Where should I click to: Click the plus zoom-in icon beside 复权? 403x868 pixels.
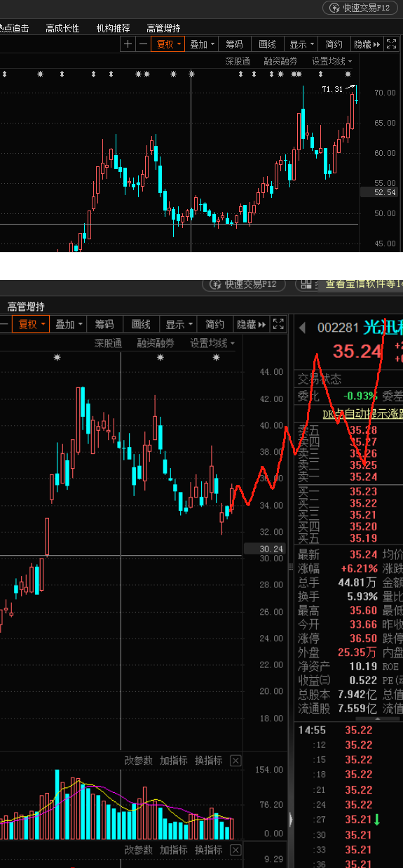coord(128,44)
